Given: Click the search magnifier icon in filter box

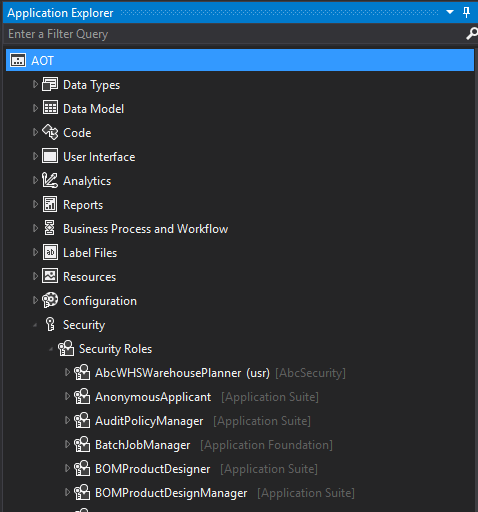Looking at the screenshot, I should click(471, 34).
